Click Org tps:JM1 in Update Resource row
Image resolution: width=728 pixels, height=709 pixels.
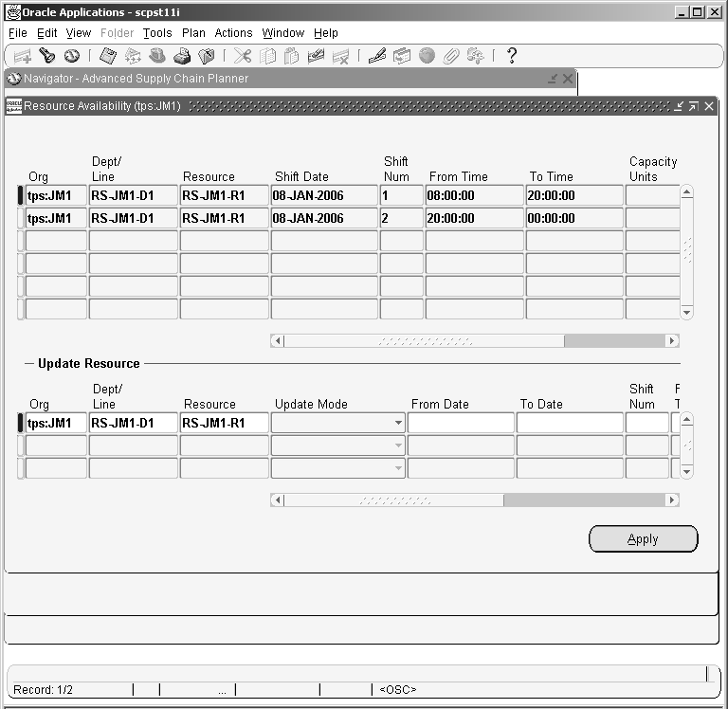(x=56, y=423)
